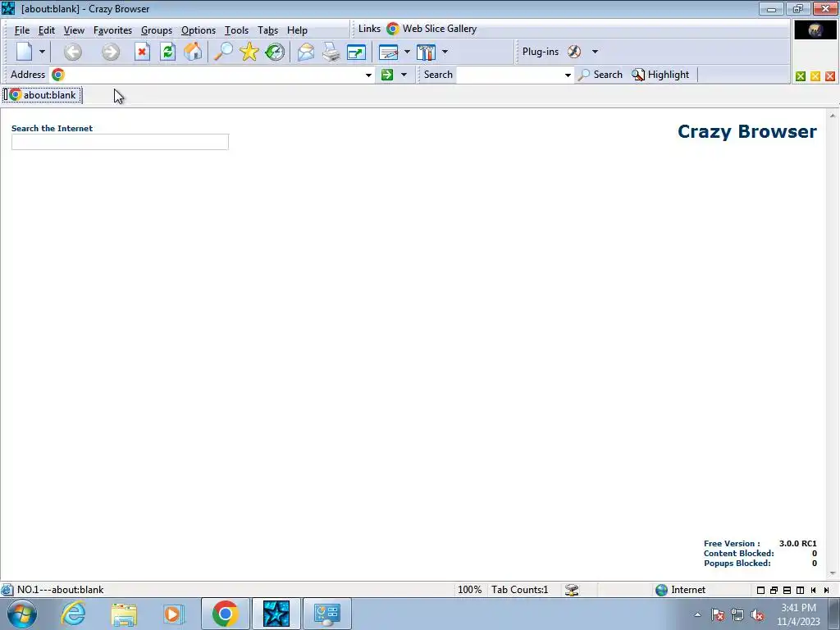Expand the Address bar history dropdown
The width and height of the screenshot is (840, 630).
(x=368, y=75)
